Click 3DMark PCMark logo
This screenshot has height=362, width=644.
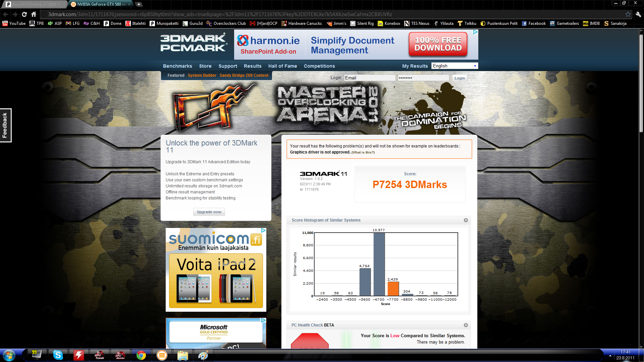click(194, 43)
